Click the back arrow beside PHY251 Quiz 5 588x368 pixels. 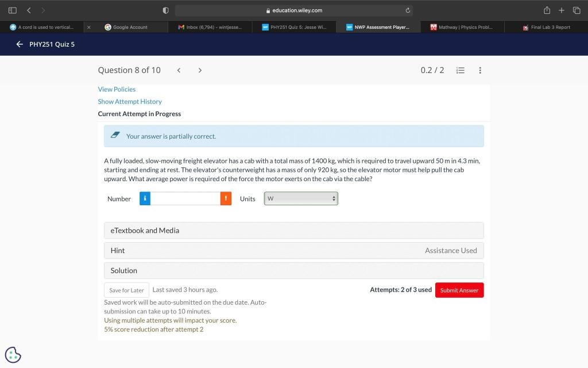tap(20, 44)
